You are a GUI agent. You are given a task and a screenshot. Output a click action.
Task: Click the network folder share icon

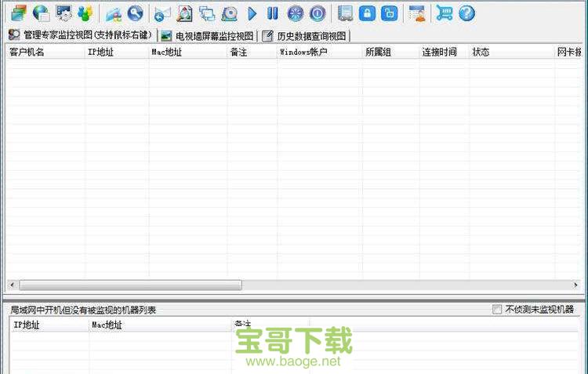pos(114,13)
